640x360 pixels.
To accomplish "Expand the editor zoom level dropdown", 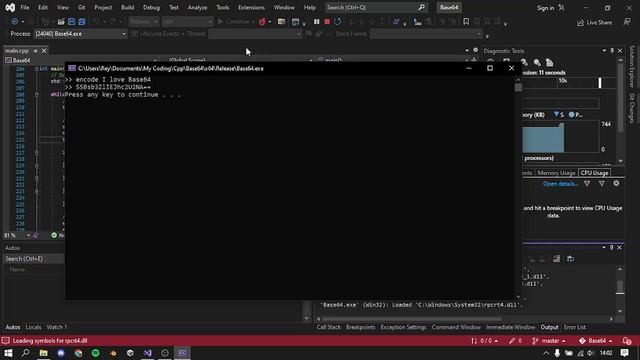I will click(x=28, y=236).
